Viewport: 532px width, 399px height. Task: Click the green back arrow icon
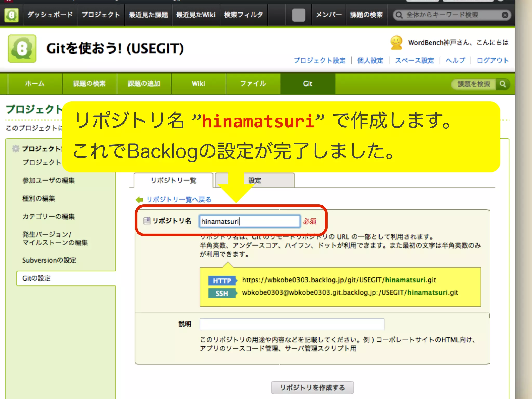(139, 199)
